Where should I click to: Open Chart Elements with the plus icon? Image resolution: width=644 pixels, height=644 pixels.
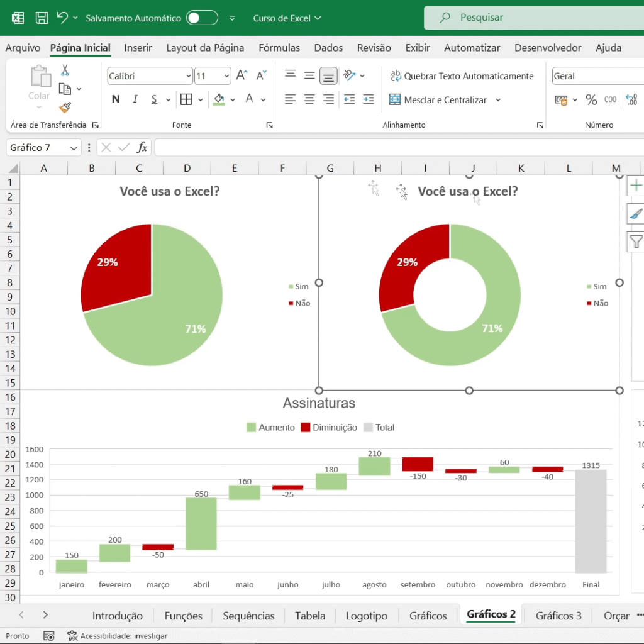click(636, 186)
